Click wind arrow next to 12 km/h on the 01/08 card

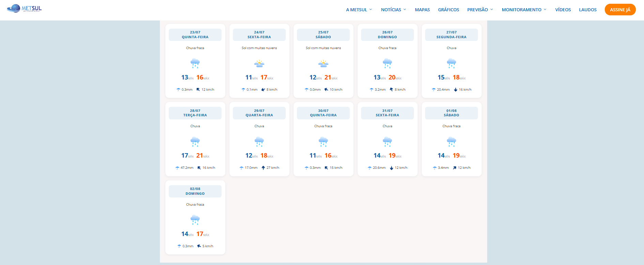click(454, 168)
